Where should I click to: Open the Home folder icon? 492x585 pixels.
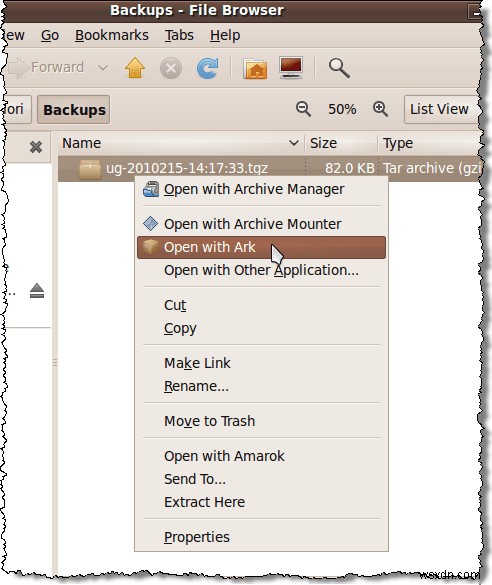pos(255,69)
